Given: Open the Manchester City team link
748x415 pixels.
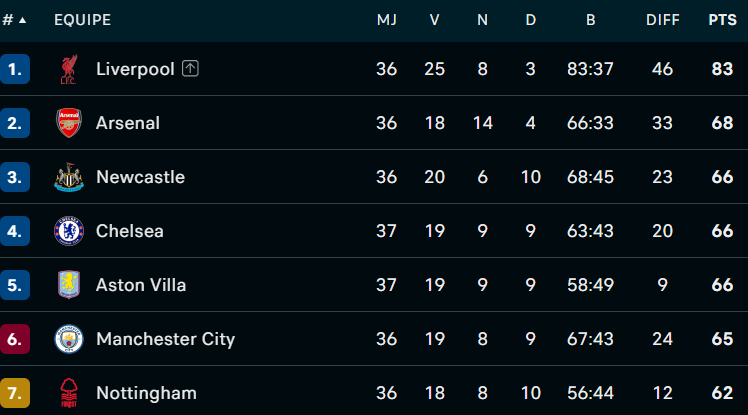Looking at the screenshot, I should point(165,339).
